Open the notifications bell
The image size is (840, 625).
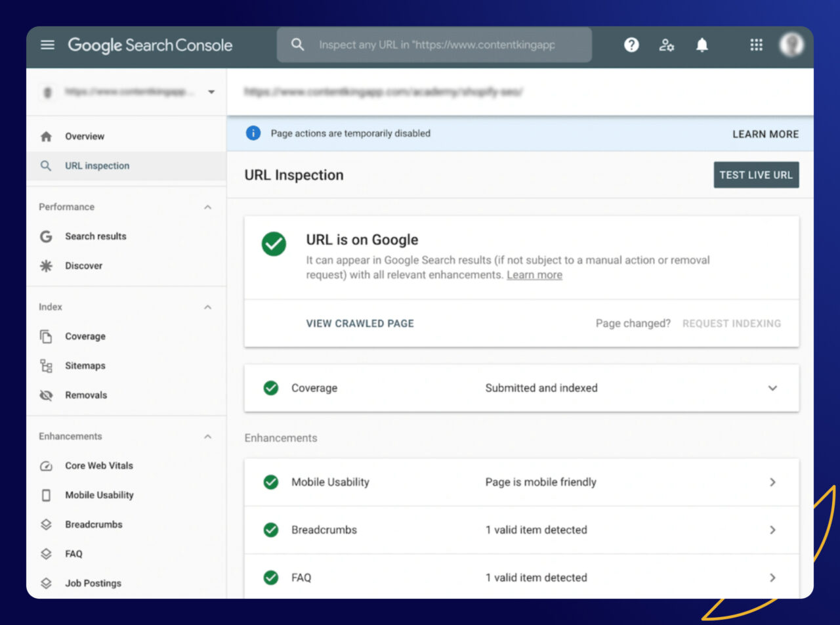tap(702, 45)
